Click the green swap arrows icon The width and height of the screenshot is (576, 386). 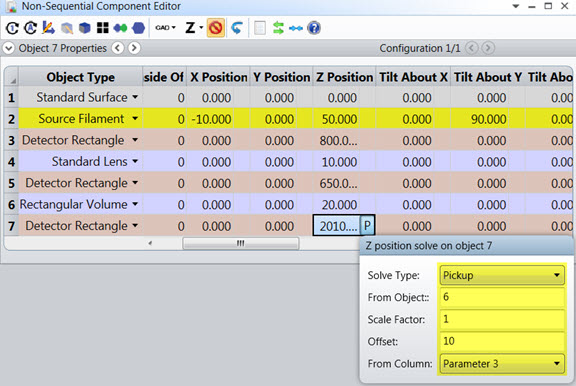tap(278, 28)
